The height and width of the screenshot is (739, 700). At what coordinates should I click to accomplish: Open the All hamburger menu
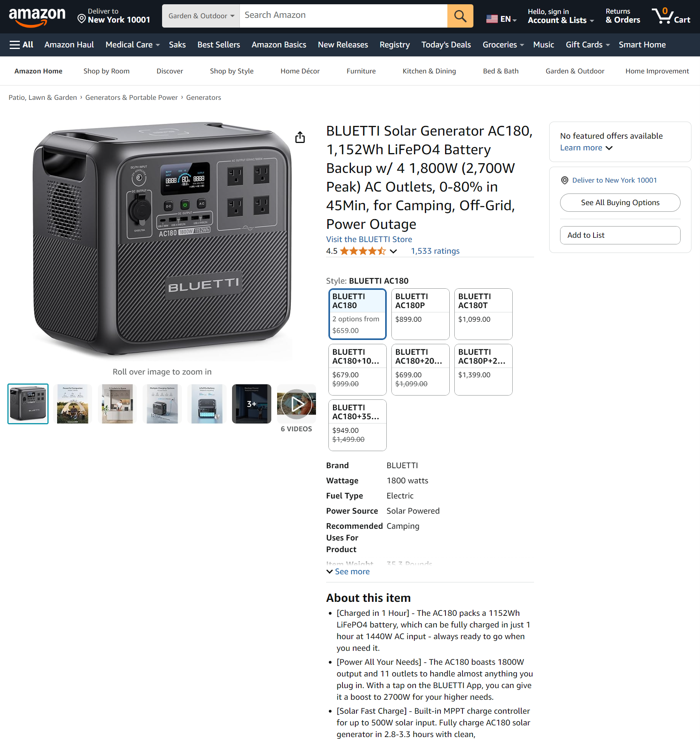[21, 45]
